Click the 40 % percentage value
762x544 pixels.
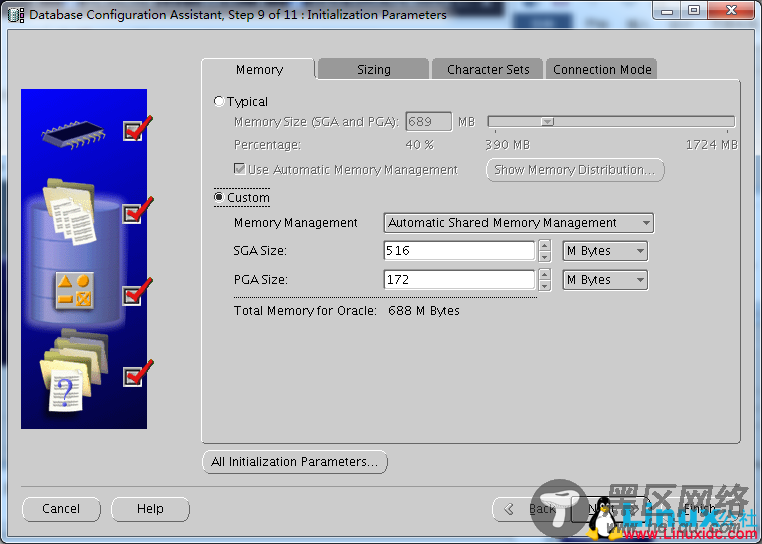(x=419, y=145)
